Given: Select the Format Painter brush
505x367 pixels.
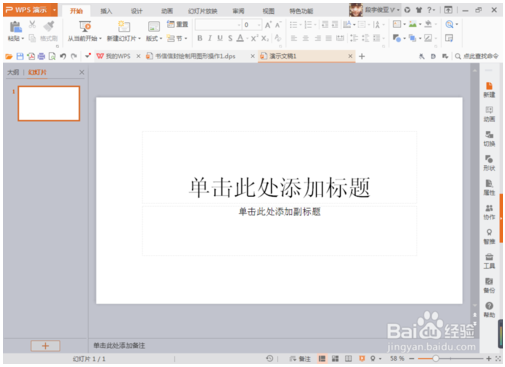Looking at the screenshot, I should pos(49,26).
